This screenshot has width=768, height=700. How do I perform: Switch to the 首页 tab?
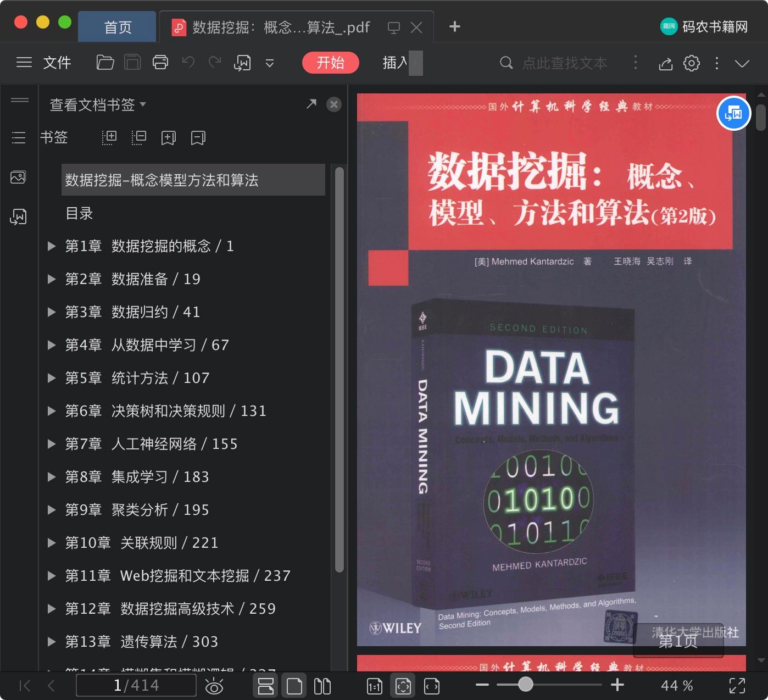coord(118,27)
